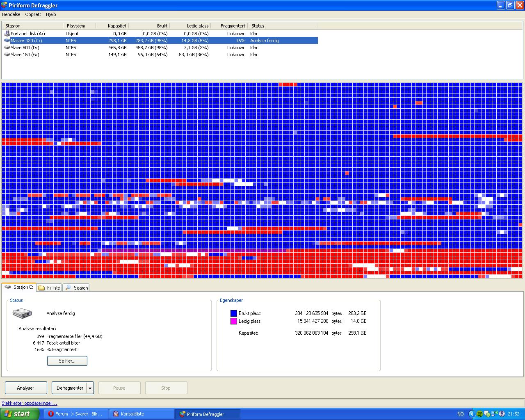This screenshot has height=420, width=525.
Task: Click the hard drive icon in Status panel
Action: [22, 313]
